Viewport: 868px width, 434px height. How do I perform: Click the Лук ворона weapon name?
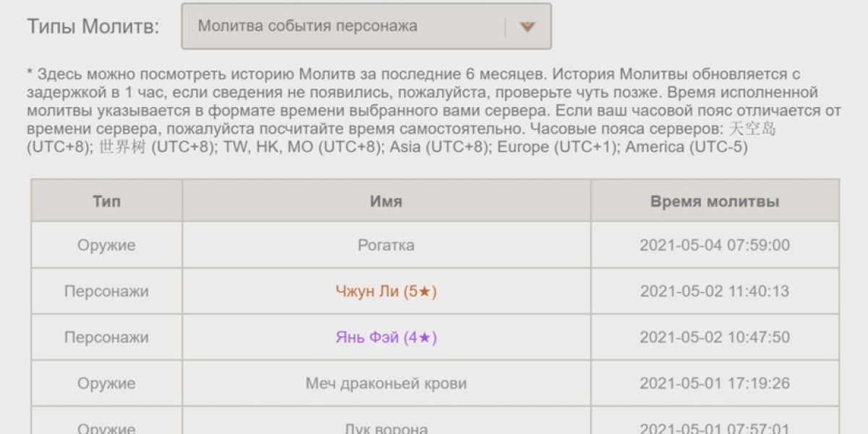386,427
